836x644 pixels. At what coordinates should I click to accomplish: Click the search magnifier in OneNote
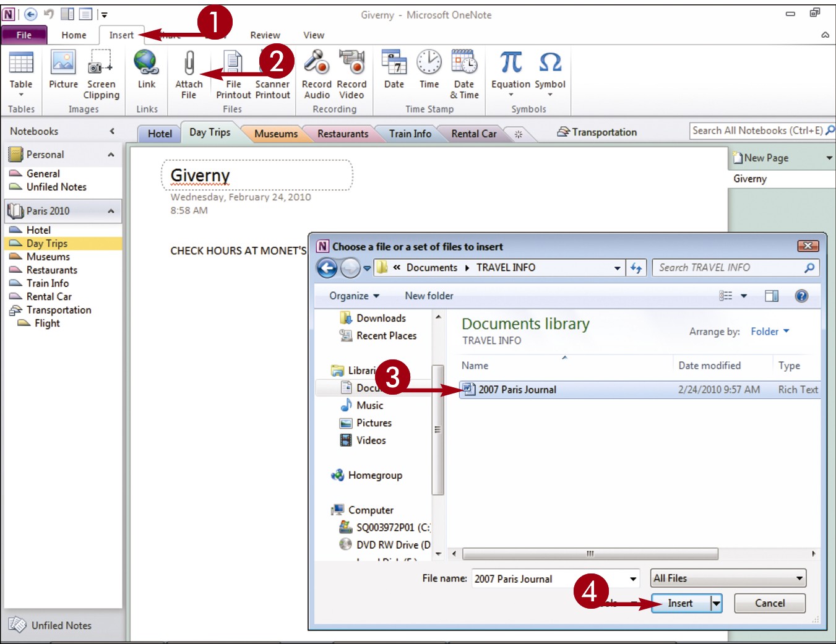[x=830, y=130]
